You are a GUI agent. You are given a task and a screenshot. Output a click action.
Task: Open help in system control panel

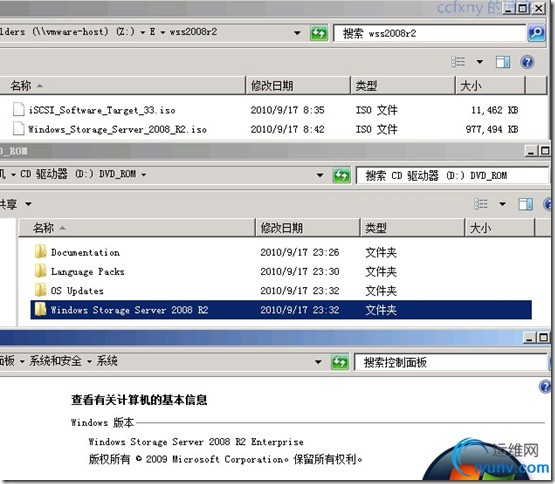click(x=545, y=386)
